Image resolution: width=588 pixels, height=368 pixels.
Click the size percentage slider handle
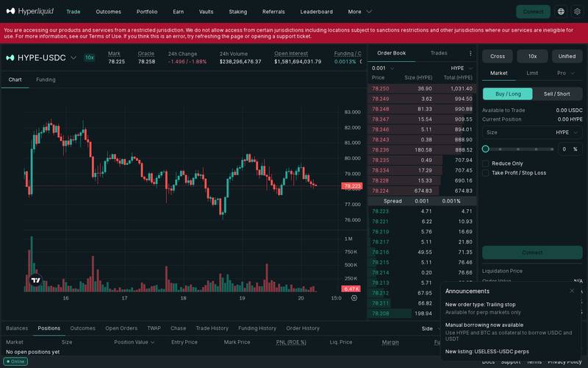[485, 149]
